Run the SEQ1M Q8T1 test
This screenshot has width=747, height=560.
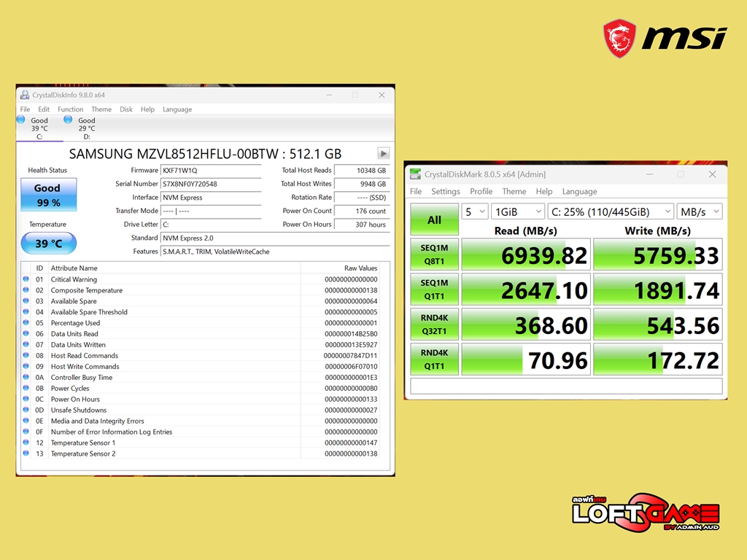coord(435,254)
